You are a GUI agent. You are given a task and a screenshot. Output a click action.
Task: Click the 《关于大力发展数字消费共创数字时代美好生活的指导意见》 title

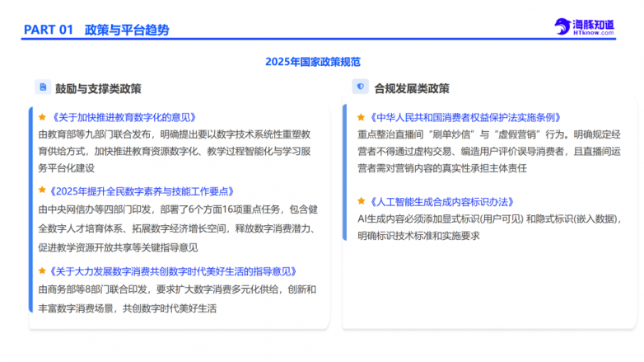[173, 270]
